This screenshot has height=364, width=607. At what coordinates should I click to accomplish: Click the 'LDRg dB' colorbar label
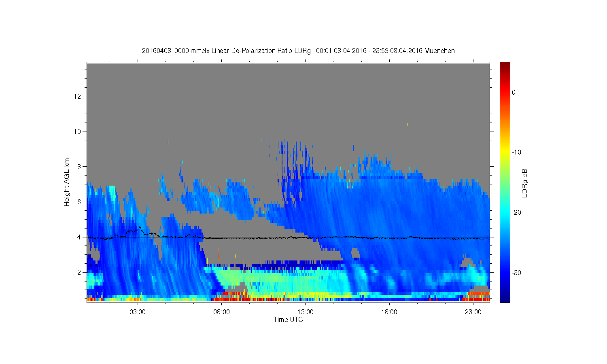525,183
